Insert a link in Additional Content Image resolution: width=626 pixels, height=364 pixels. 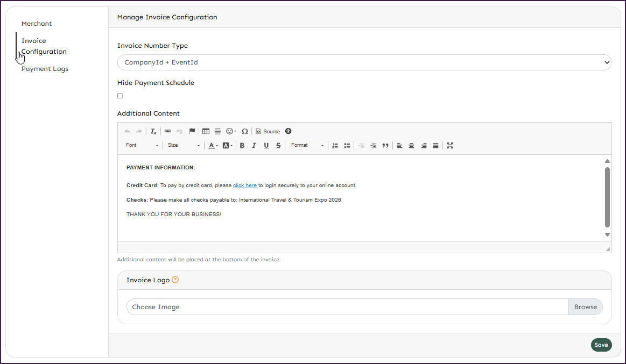click(x=168, y=132)
